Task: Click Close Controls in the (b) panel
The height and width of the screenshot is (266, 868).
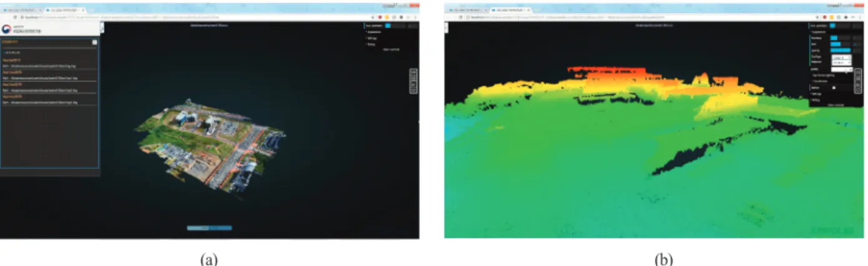Action: click(x=836, y=105)
